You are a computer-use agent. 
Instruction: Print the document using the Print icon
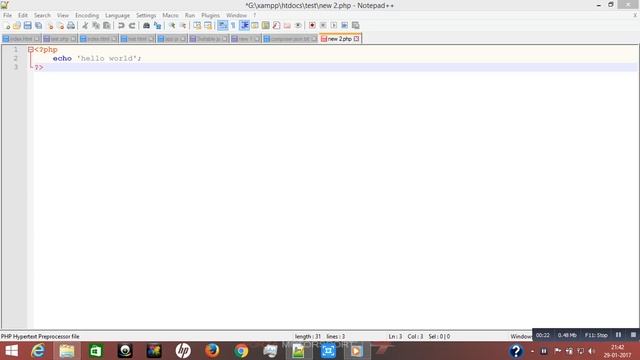pos(71,25)
